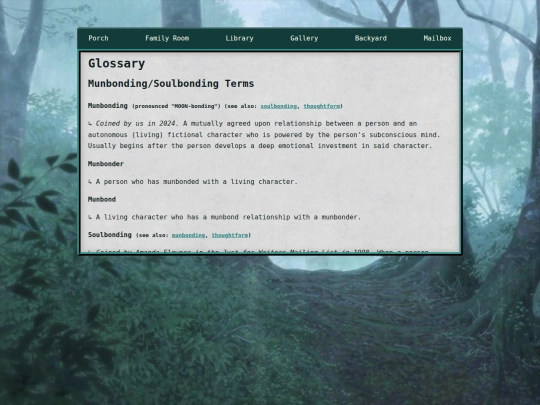Select the Soulbonding term title
The image size is (540, 405).
[x=110, y=235]
